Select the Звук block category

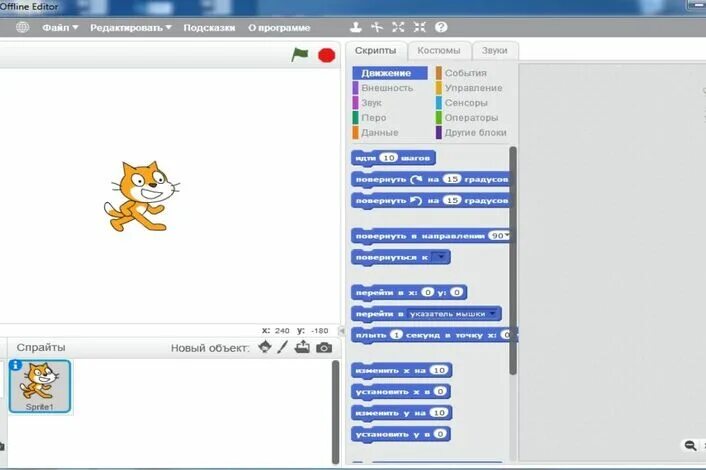point(368,103)
